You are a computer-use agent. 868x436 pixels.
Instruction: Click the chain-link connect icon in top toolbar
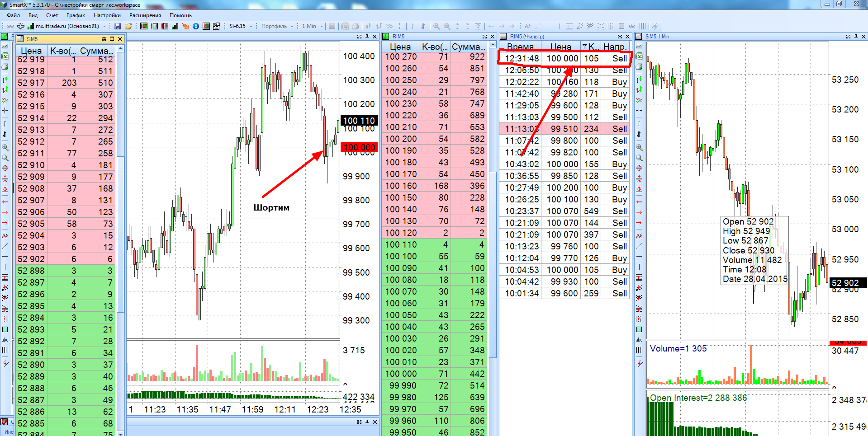click(10, 26)
